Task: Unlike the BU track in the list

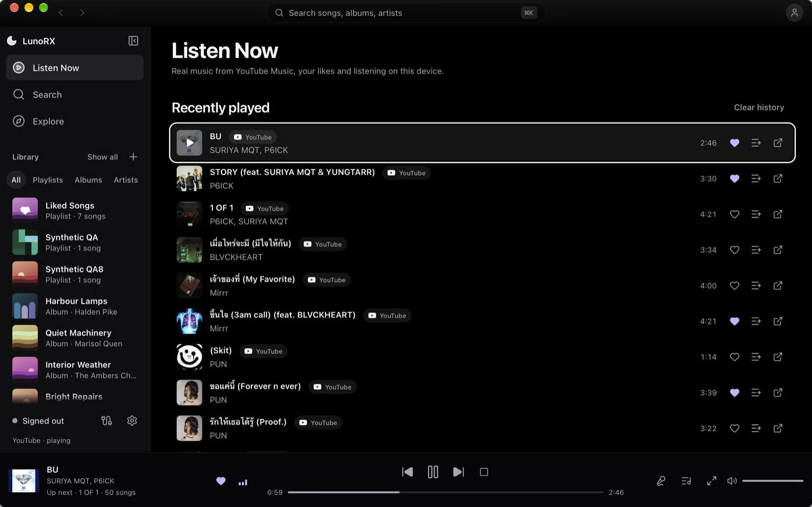Action: pyautogui.click(x=734, y=143)
